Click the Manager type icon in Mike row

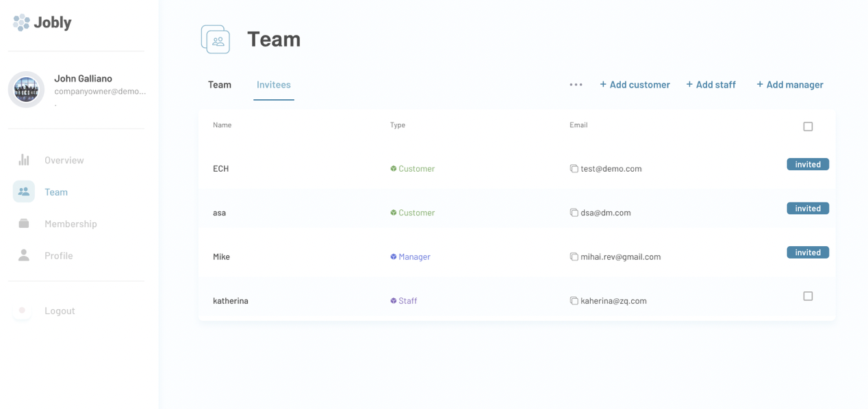point(394,256)
